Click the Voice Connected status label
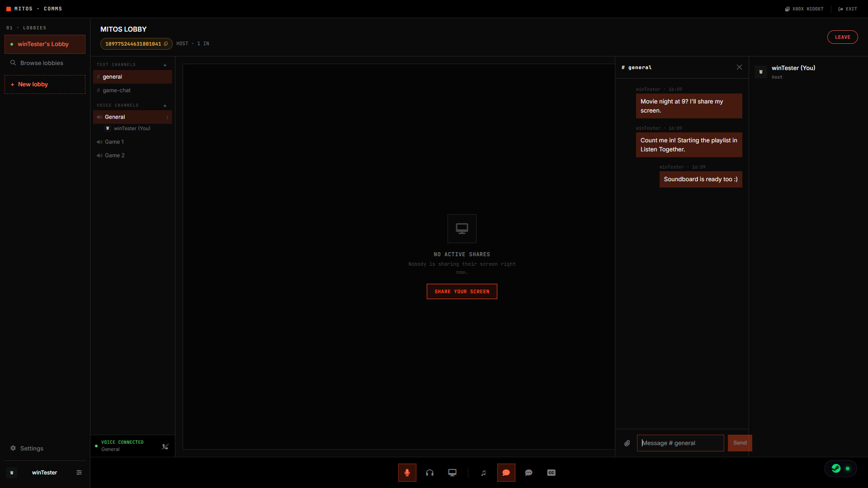 122,442
